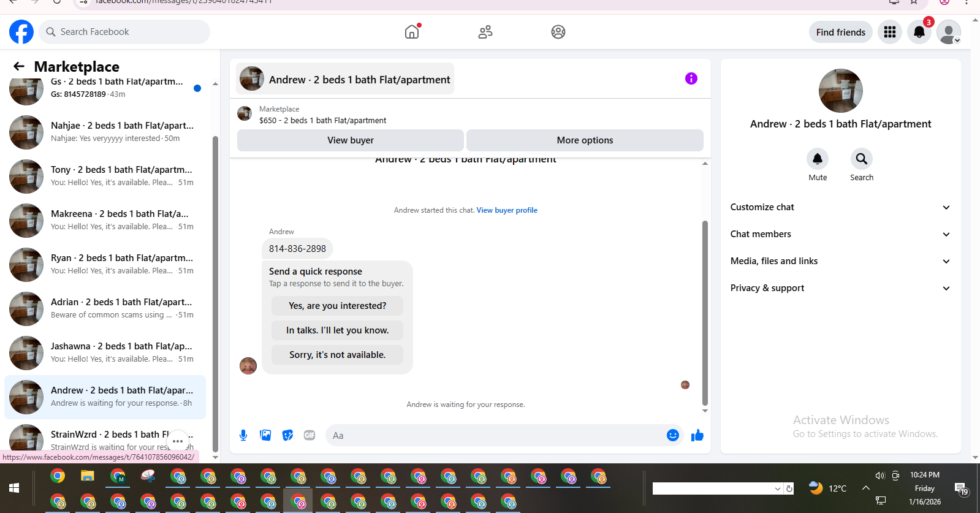
Task: Go to the Home feed icon
Action: pyautogui.click(x=412, y=32)
